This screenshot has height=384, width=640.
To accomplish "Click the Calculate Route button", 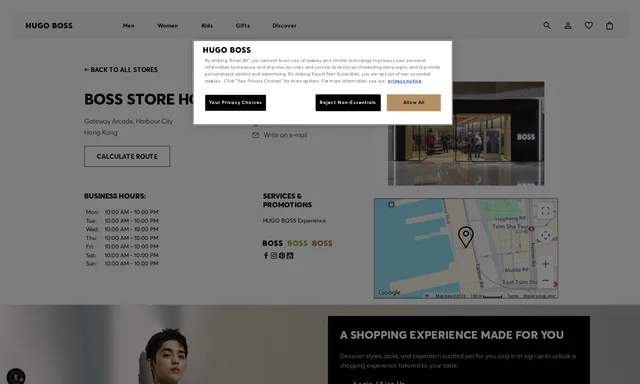I will (x=127, y=156).
